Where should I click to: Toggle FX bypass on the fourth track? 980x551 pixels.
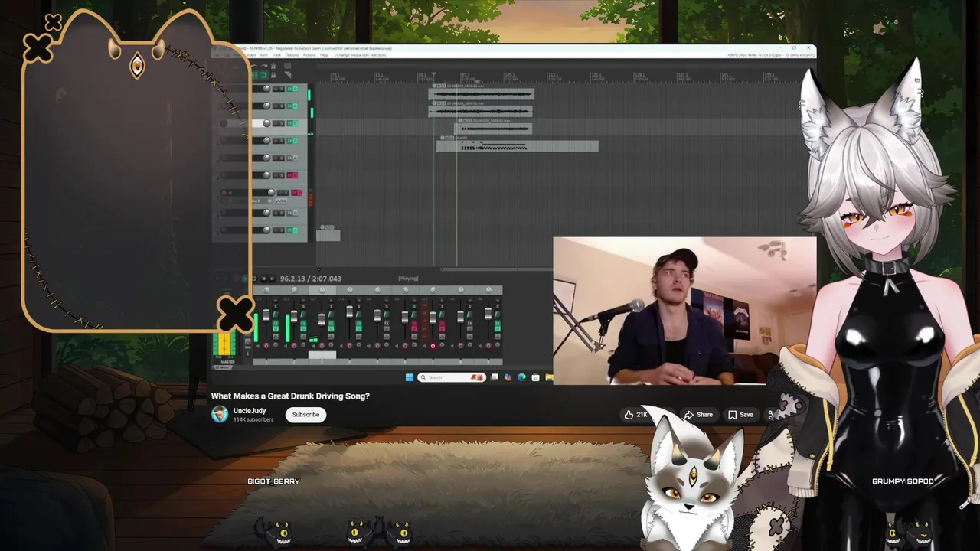(296, 141)
